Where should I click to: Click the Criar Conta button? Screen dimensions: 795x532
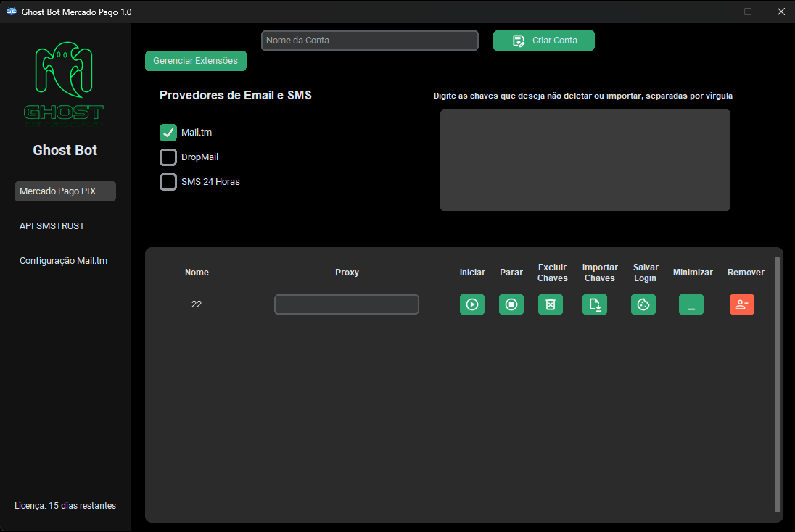(x=543, y=41)
